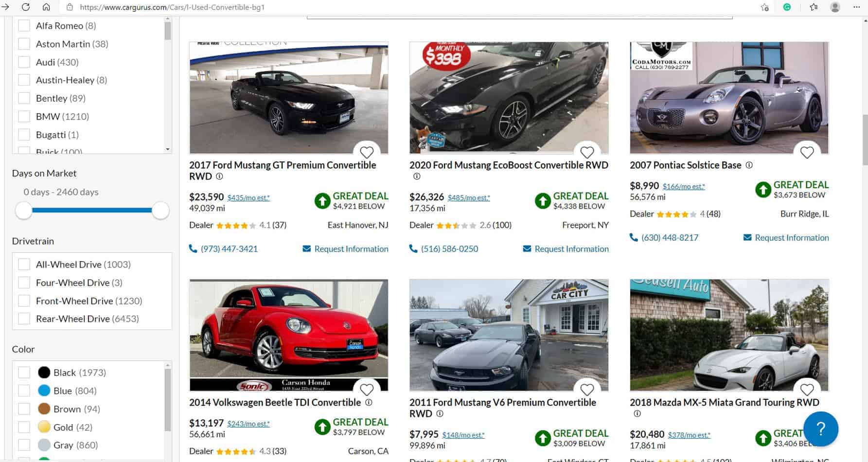Favorite the 2018 Mazda MX-5 Miata listing
The height and width of the screenshot is (462, 868).
pyautogui.click(x=807, y=390)
